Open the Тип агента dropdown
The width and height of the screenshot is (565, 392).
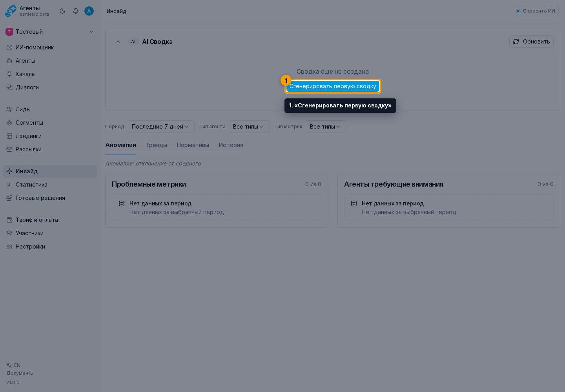[249, 127]
